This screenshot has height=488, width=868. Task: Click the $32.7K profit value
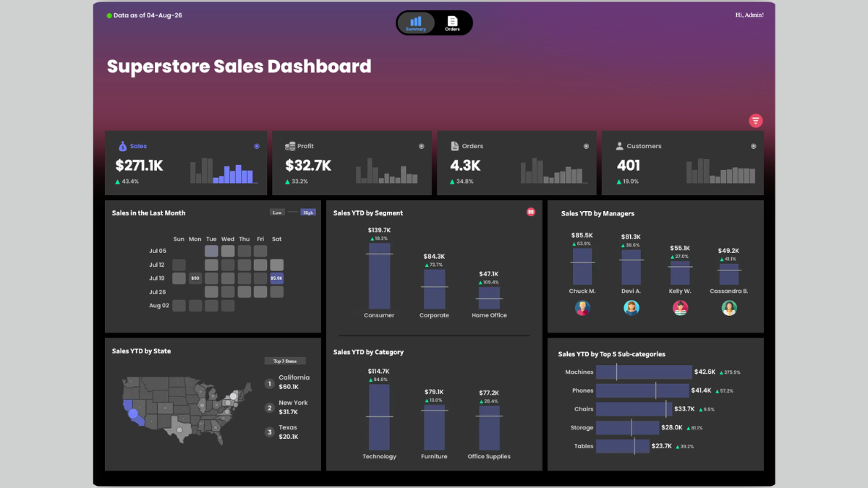[308, 166]
